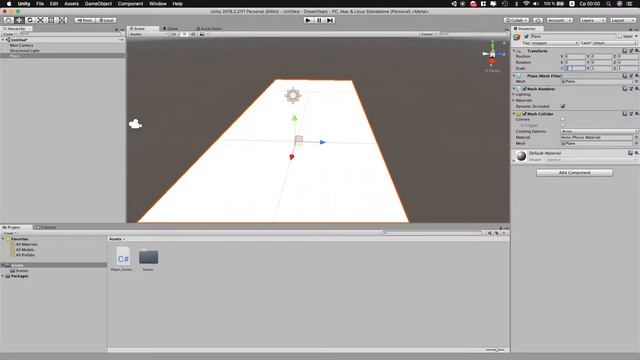Open the Cooking Options dropdown
Viewport: 640px width, 360px height.
tap(599, 131)
